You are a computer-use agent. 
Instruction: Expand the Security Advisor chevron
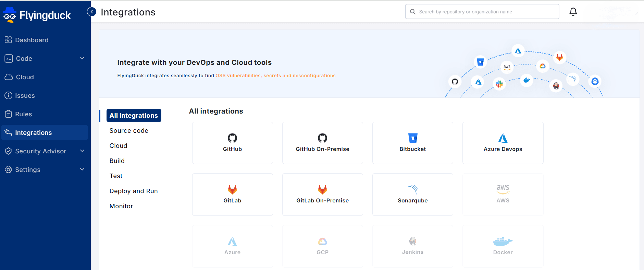(x=82, y=151)
